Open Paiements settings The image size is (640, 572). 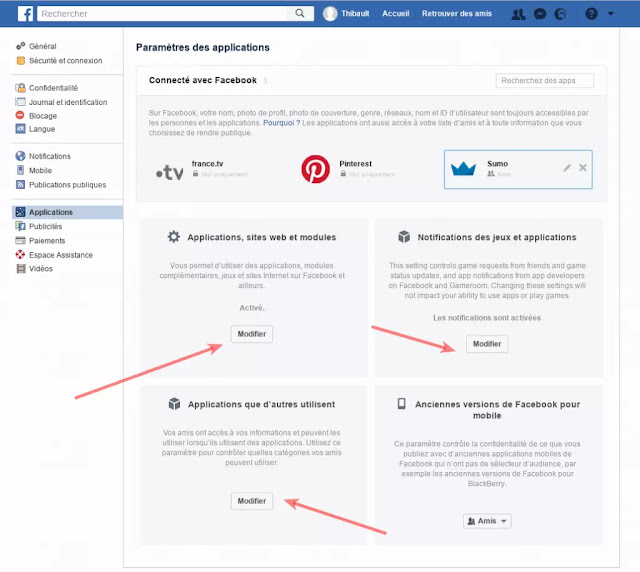coord(47,240)
